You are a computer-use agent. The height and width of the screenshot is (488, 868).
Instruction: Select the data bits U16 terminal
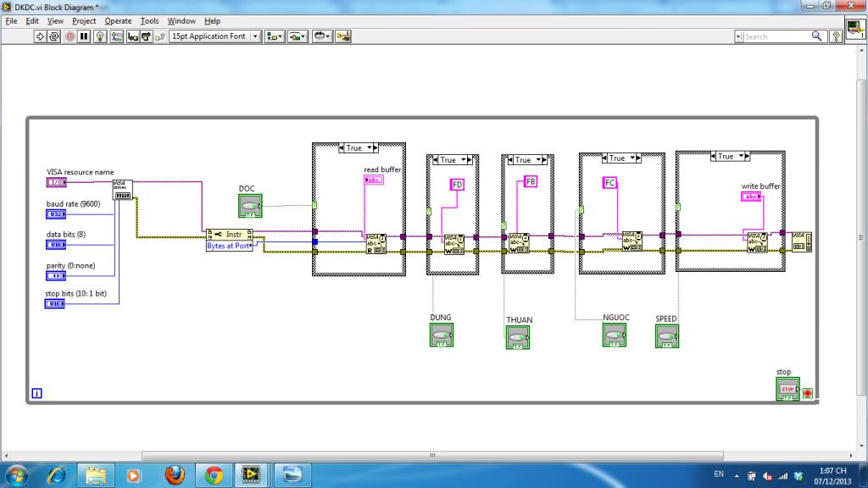[x=56, y=245]
